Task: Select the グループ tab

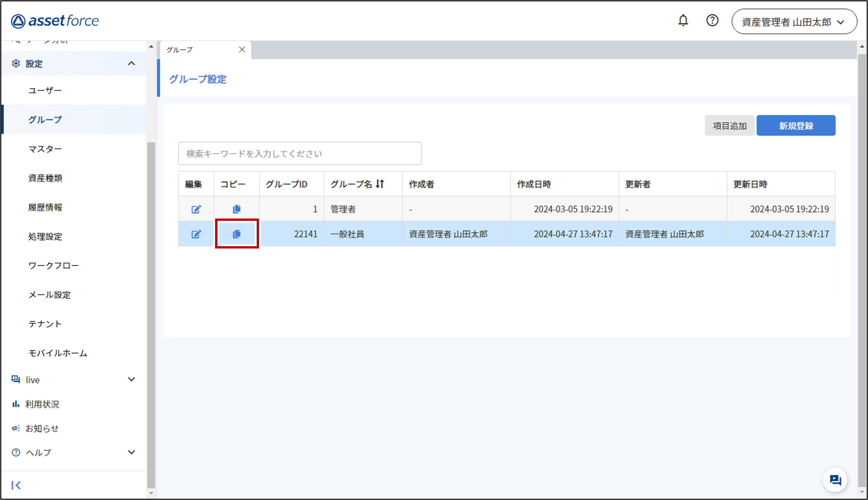Action: (x=205, y=50)
